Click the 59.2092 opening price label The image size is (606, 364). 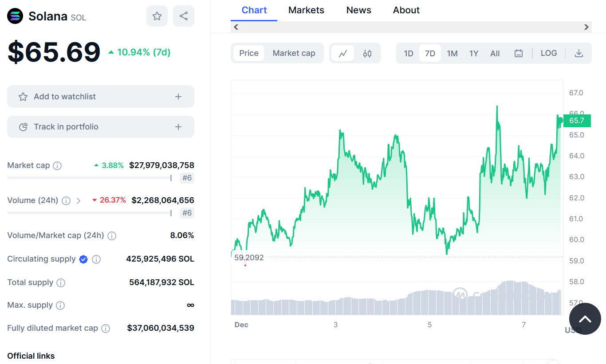pyautogui.click(x=249, y=258)
